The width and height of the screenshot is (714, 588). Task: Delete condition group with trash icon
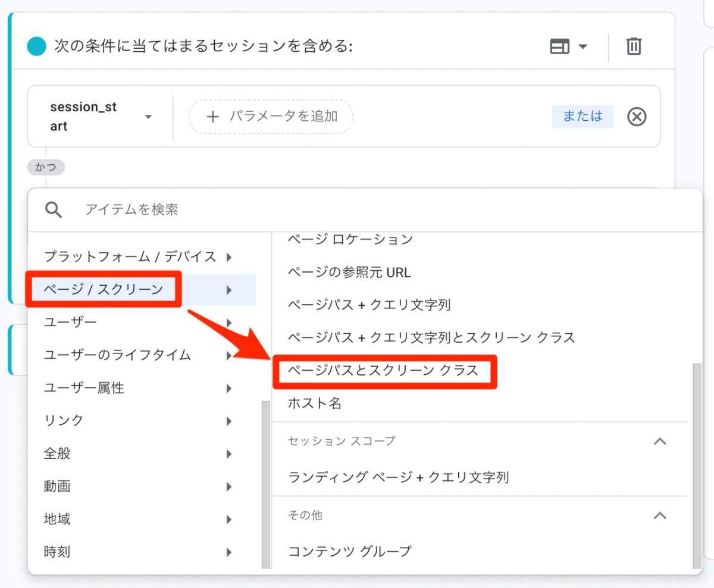point(634,46)
